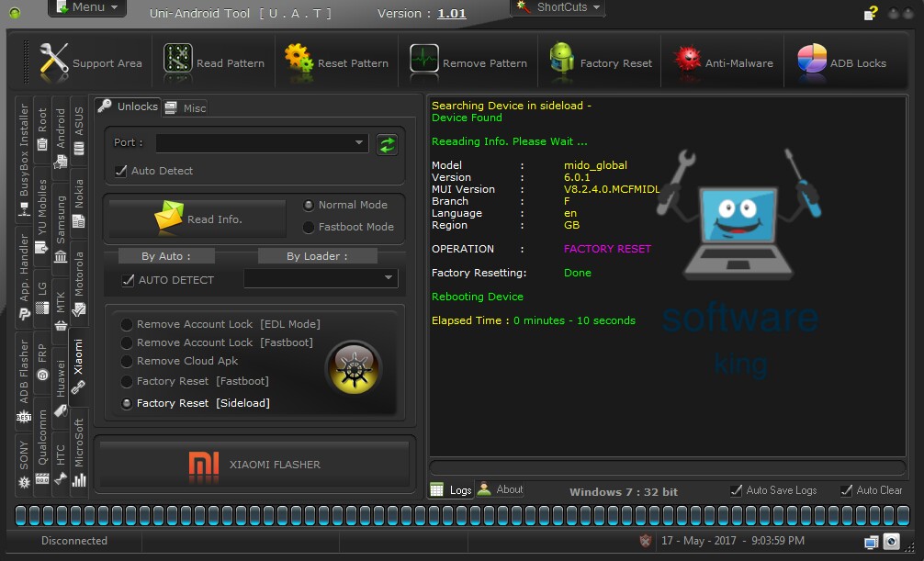Open the Qualcomm side tab
This screenshot has width=924, height=561.
pos(42,446)
